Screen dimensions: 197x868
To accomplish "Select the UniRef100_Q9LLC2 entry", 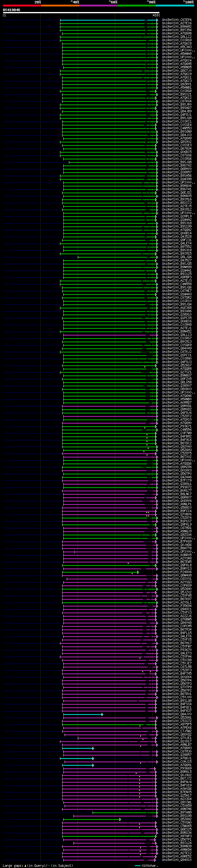I will coord(177,37).
